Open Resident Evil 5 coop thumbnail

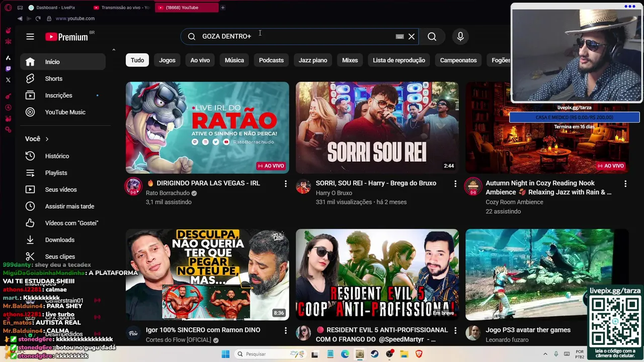(x=377, y=275)
